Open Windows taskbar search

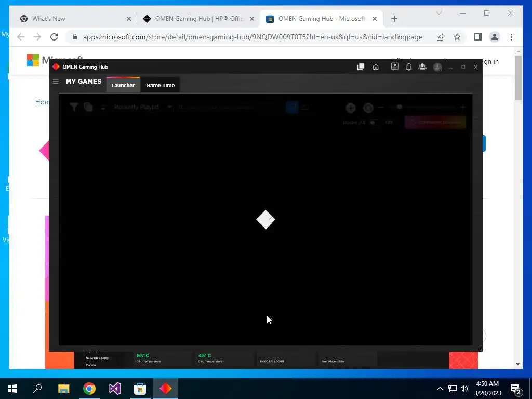coord(37,389)
